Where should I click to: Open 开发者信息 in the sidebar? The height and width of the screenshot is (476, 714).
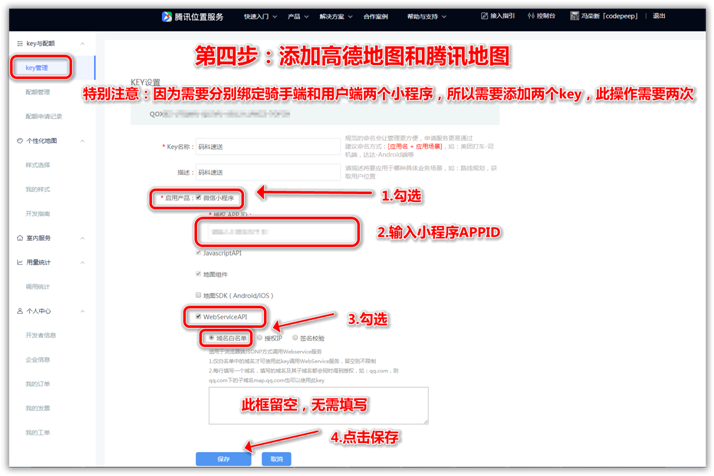[x=41, y=335]
